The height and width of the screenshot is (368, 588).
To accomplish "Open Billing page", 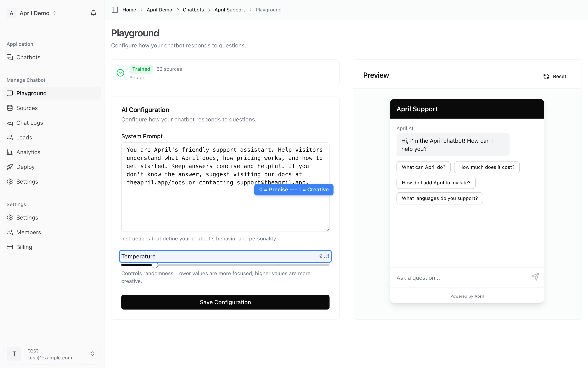I will coord(52,247).
